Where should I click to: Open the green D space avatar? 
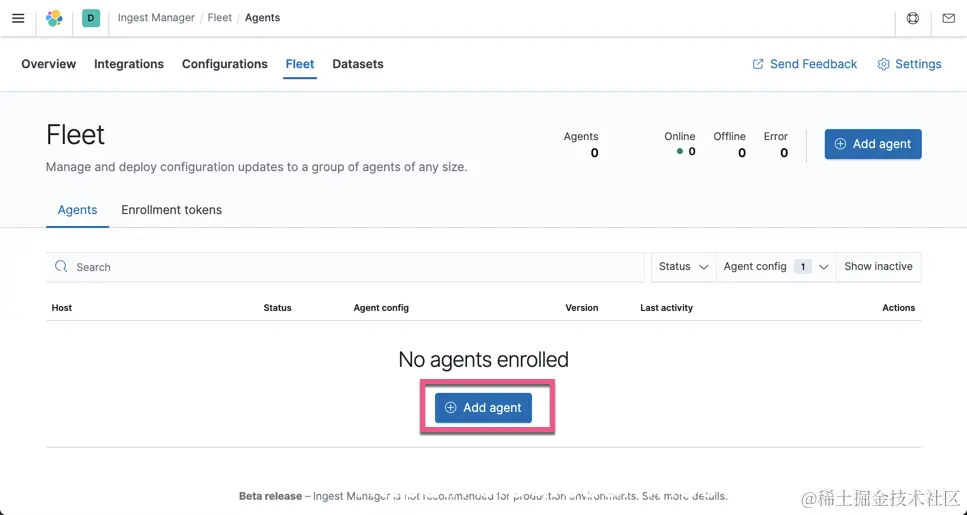[91, 18]
